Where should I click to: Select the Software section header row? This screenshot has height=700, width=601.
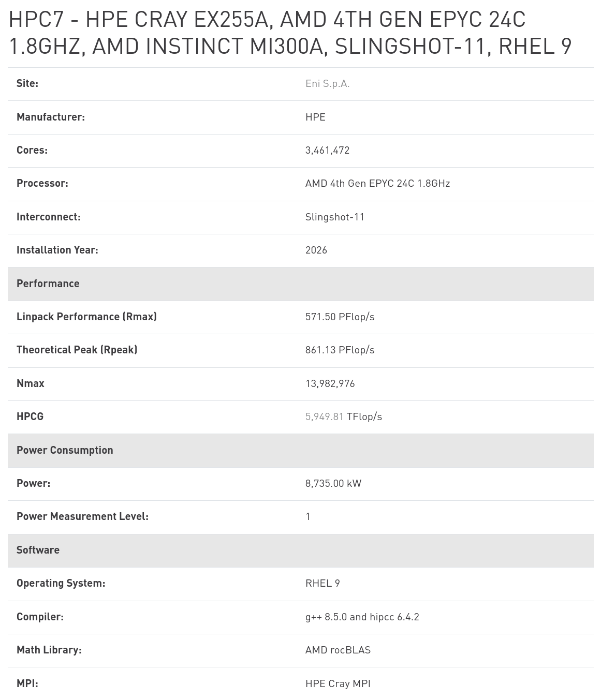(300, 550)
